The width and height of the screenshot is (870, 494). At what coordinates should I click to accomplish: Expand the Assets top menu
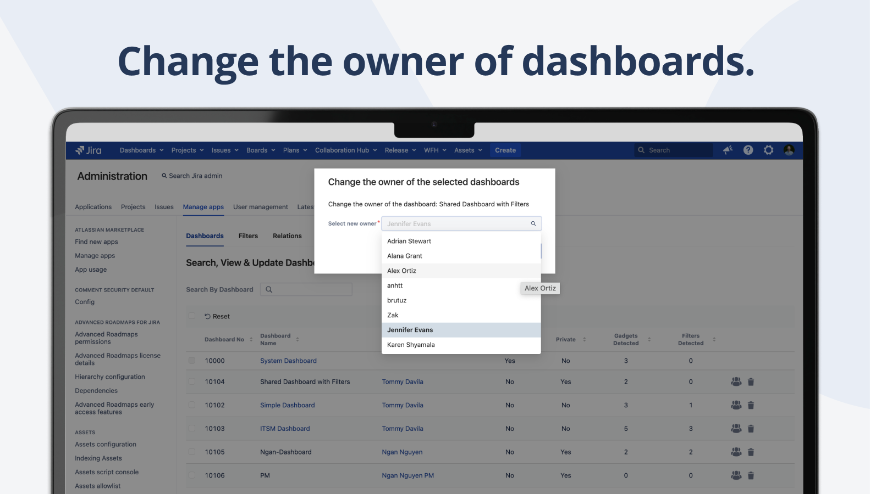click(x=468, y=150)
